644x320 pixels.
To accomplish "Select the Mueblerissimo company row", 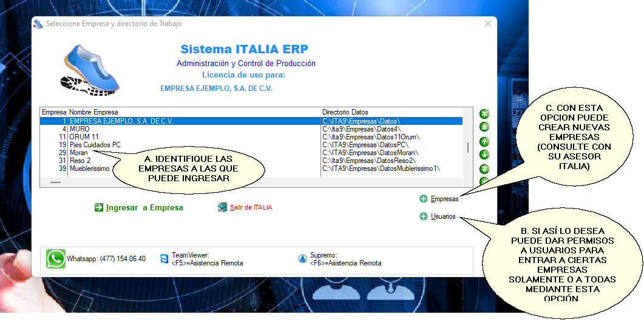I will pyautogui.click(x=251, y=168).
